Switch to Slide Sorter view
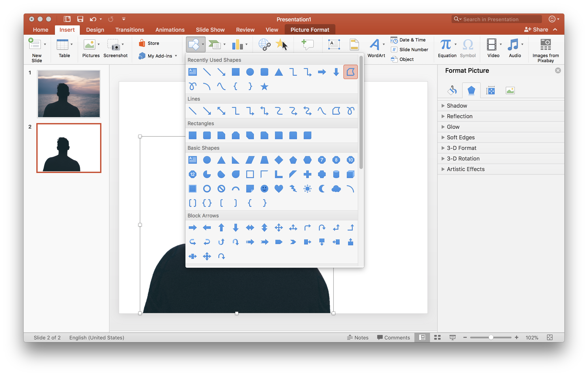 437,337
